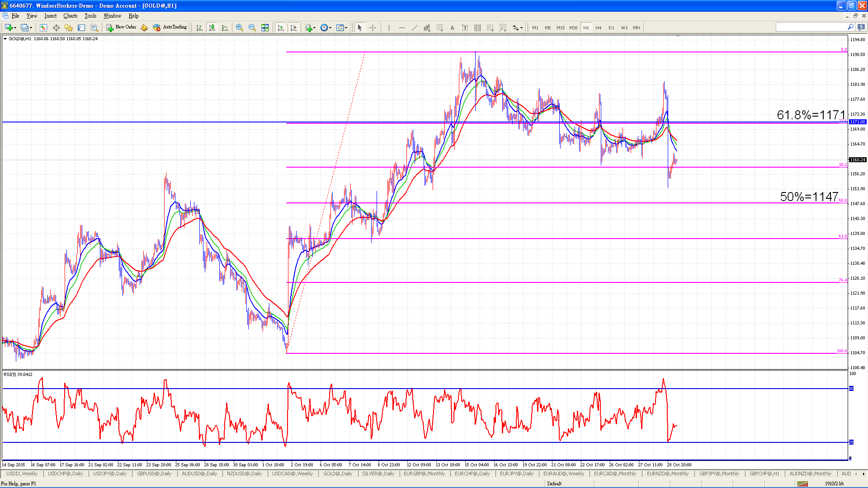The width and height of the screenshot is (868, 488).
Task: Expand the Templates dropdown arrow
Action: [x=346, y=28]
